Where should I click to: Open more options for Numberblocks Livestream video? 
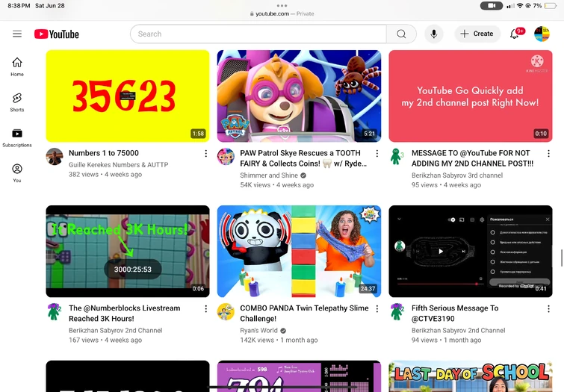pos(205,308)
